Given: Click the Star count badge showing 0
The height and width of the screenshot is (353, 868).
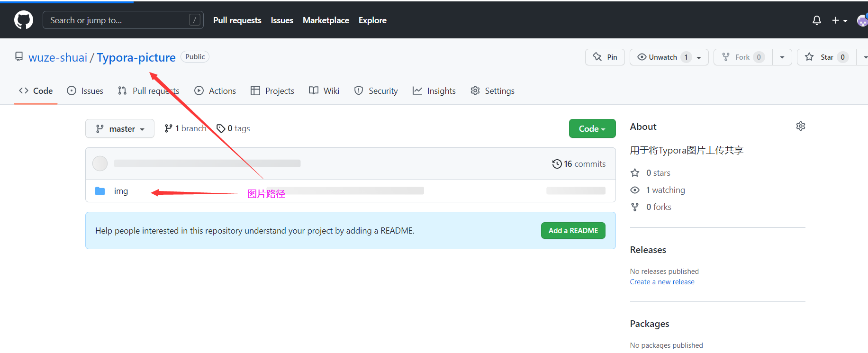Looking at the screenshot, I should (x=842, y=57).
